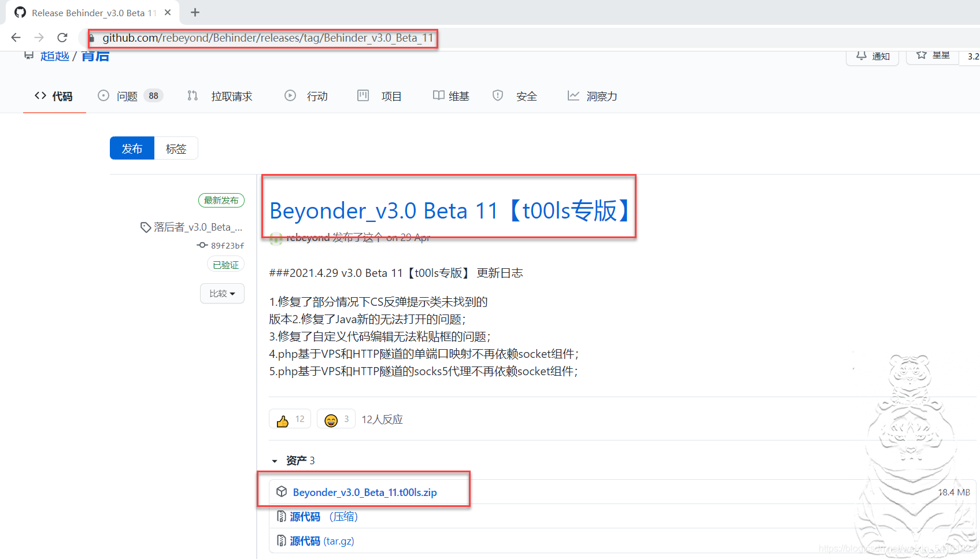980x559 pixels.
Task: Click the browser back arrow
Action: [16, 38]
